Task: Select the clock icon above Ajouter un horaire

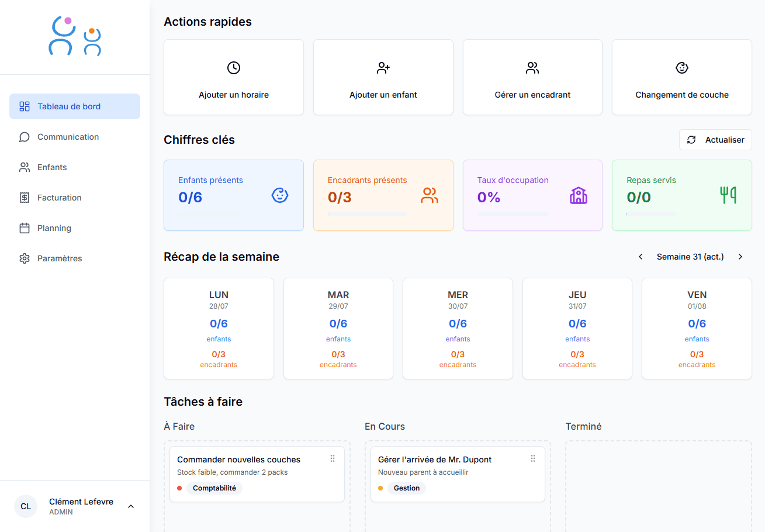Action: 233,68
